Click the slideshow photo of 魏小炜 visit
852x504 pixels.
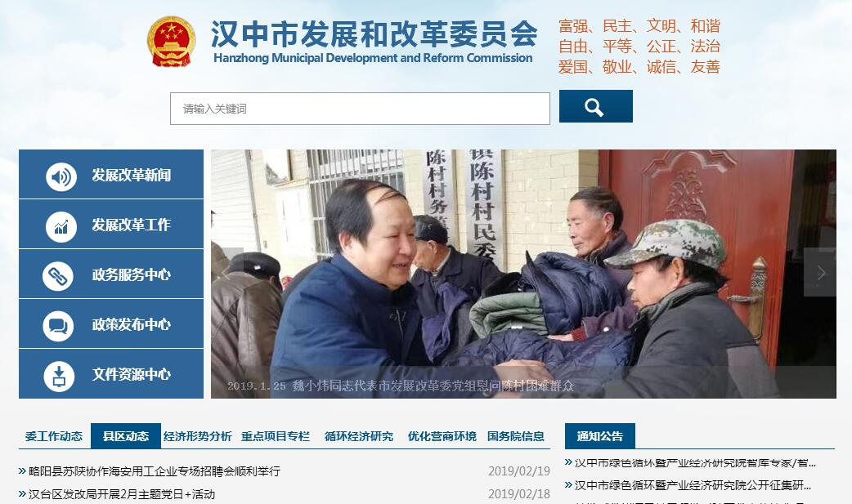pos(523,274)
